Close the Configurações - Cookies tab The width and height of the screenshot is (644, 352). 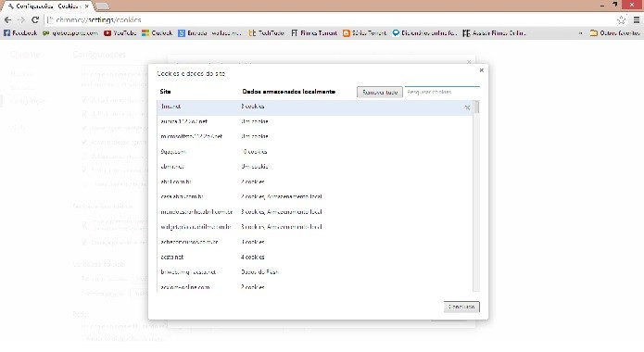pos(87,6)
